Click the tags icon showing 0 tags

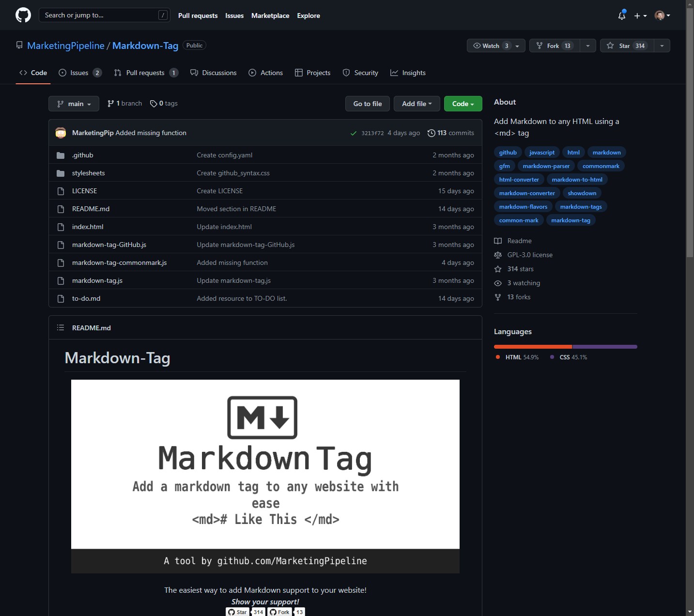[154, 104]
